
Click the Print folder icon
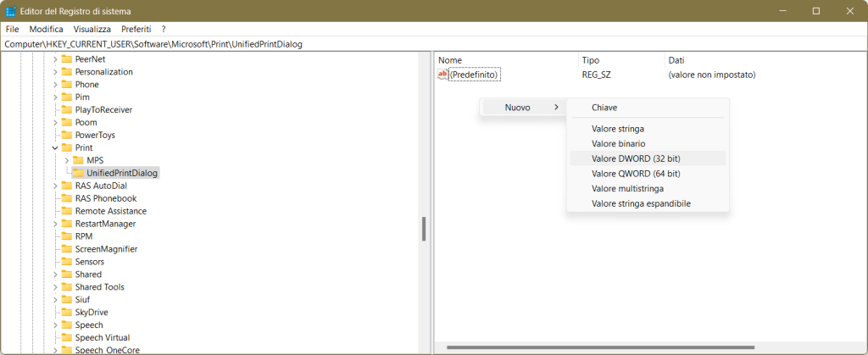pos(67,147)
